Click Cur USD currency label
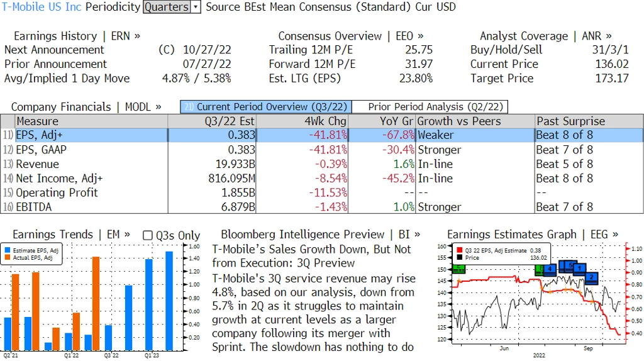This screenshot has height=361, width=644. point(435,7)
